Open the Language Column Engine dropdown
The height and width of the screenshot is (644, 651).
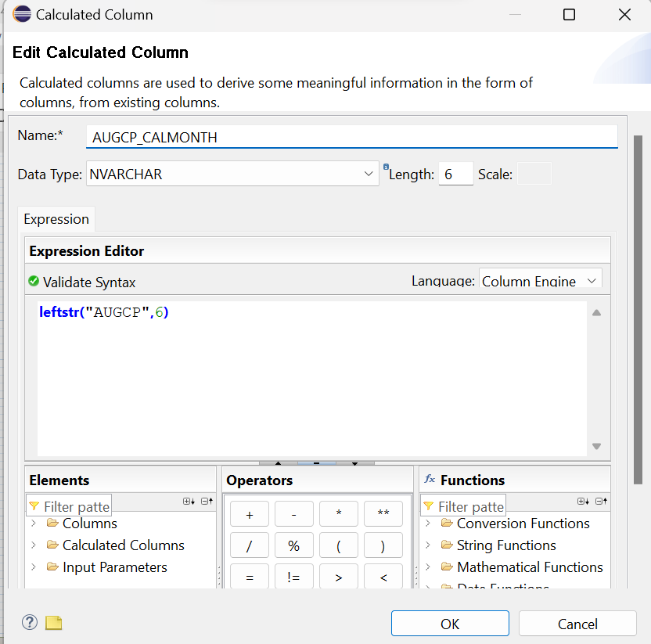pyautogui.click(x=592, y=281)
